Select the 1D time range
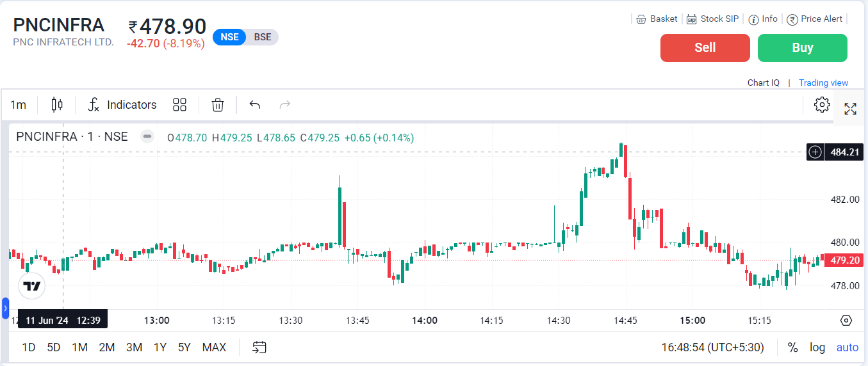Screen dimensions: 868x366 [x=29, y=347]
